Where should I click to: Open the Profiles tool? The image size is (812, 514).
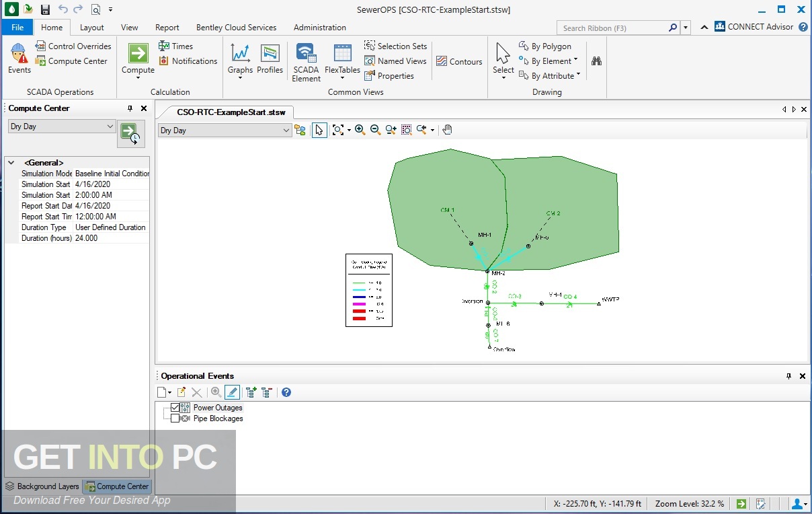coord(270,59)
